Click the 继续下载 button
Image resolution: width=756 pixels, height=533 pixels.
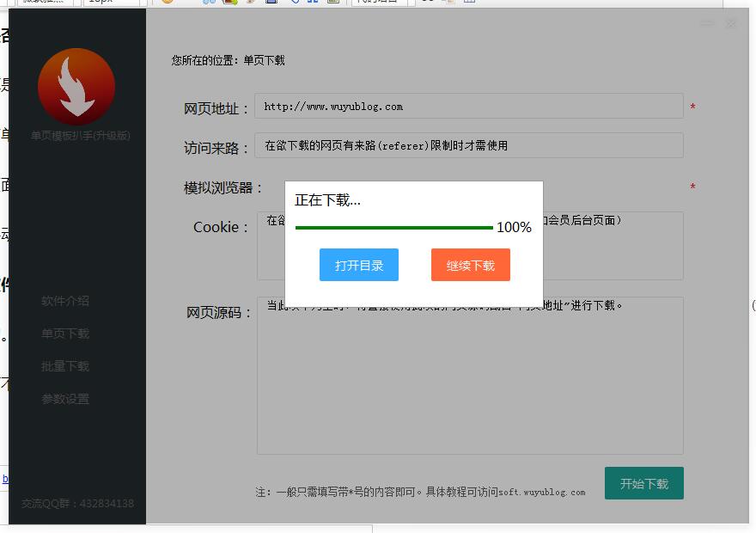pos(471,266)
